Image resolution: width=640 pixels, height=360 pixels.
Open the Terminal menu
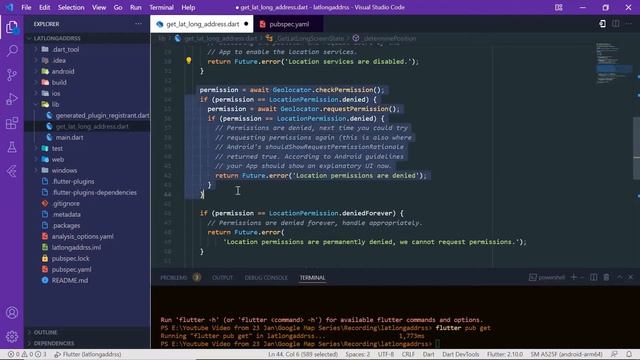pos(161,7)
